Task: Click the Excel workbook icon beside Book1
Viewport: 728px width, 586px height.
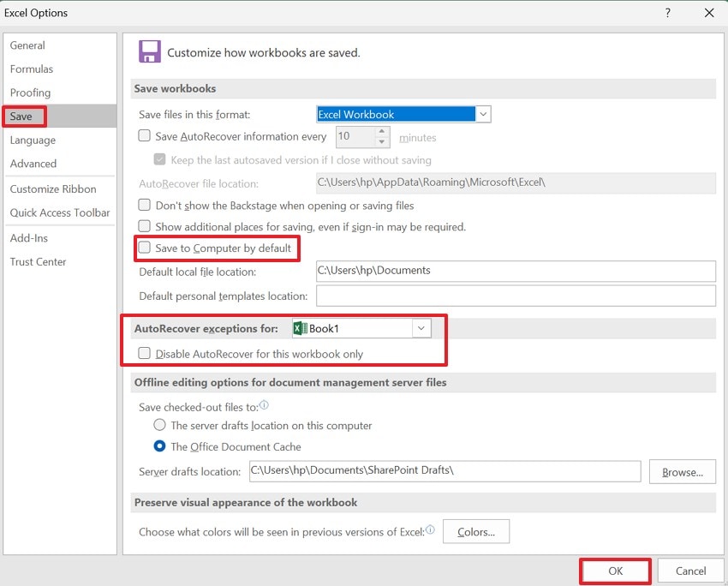Action: coord(300,328)
